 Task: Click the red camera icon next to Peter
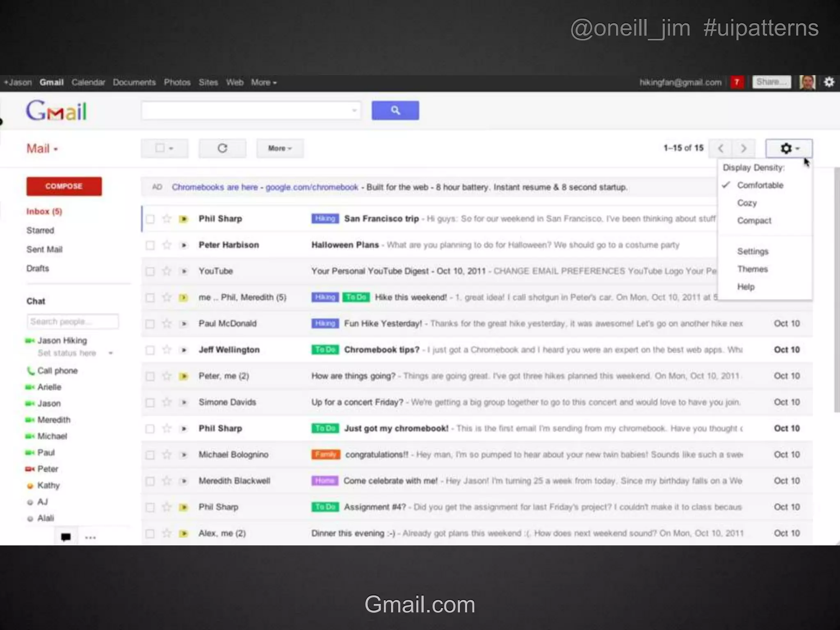(x=30, y=469)
